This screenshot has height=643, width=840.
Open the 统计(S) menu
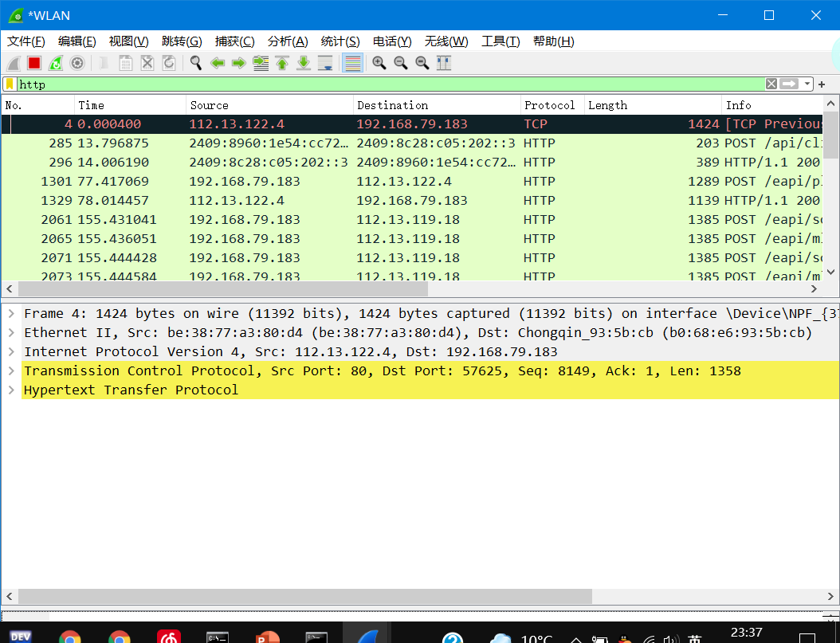pos(340,41)
